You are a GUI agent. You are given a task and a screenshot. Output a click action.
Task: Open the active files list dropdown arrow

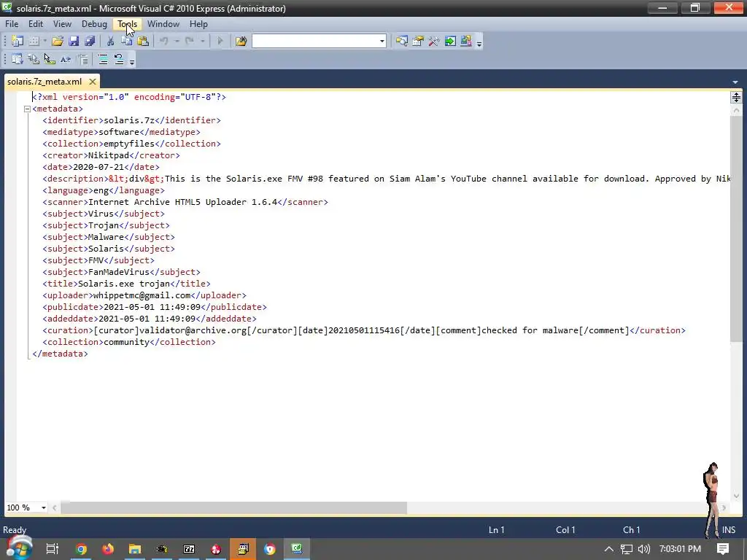[735, 82]
